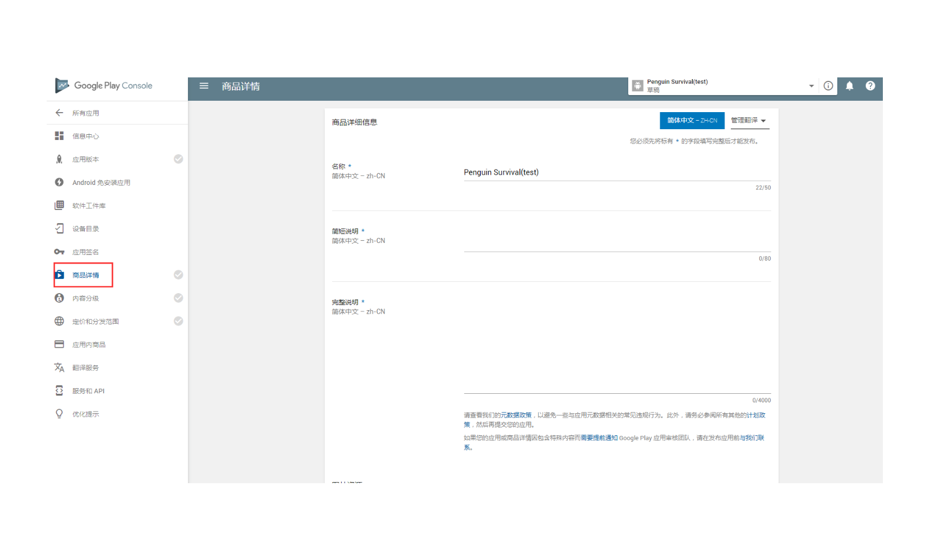929x560 pixels.
Task: Open the hamburger menu icon
Action: (x=204, y=86)
